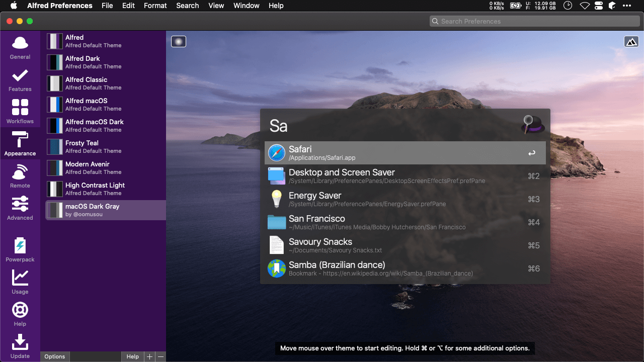Click the return arrow on Safari row

click(532, 153)
